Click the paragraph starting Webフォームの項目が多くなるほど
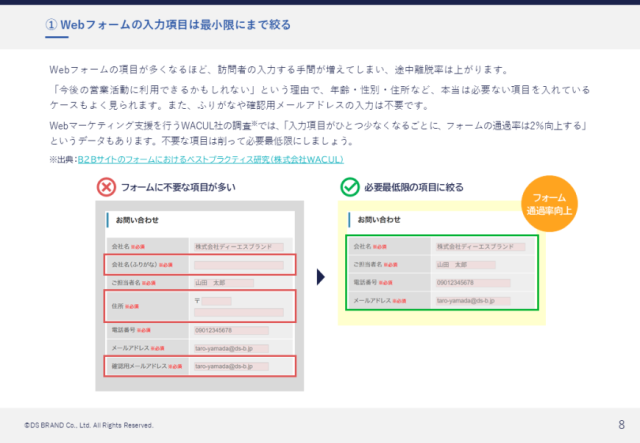This screenshot has height=443, width=640. pos(279,70)
